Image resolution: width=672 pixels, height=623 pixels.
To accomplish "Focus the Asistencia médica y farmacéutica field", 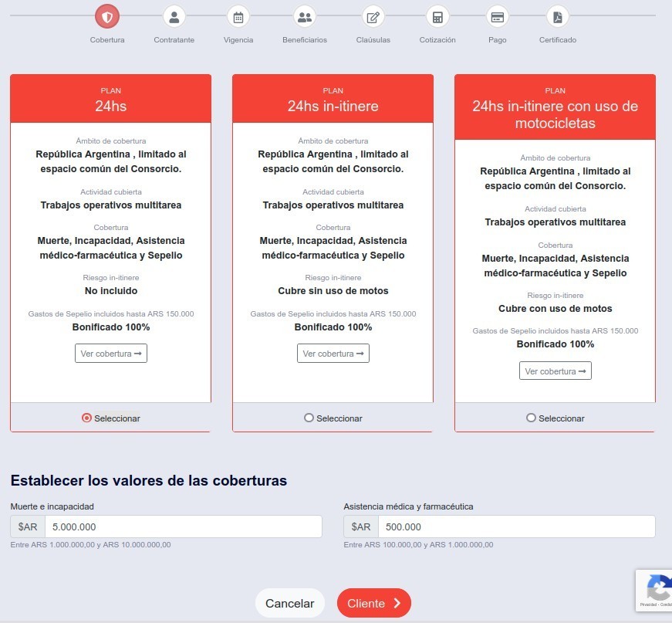I will 516,527.
